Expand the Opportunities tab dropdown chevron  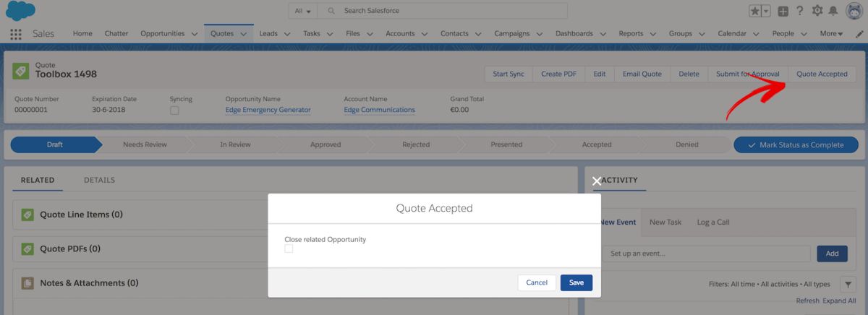(x=195, y=34)
